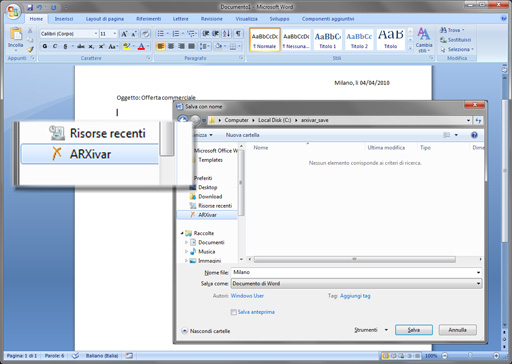Switch to the Layout di pagina tab

(105, 19)
